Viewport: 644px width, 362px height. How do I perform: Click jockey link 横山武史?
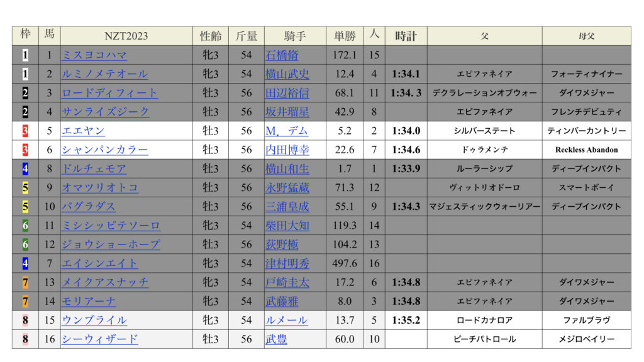pos(287,74)
